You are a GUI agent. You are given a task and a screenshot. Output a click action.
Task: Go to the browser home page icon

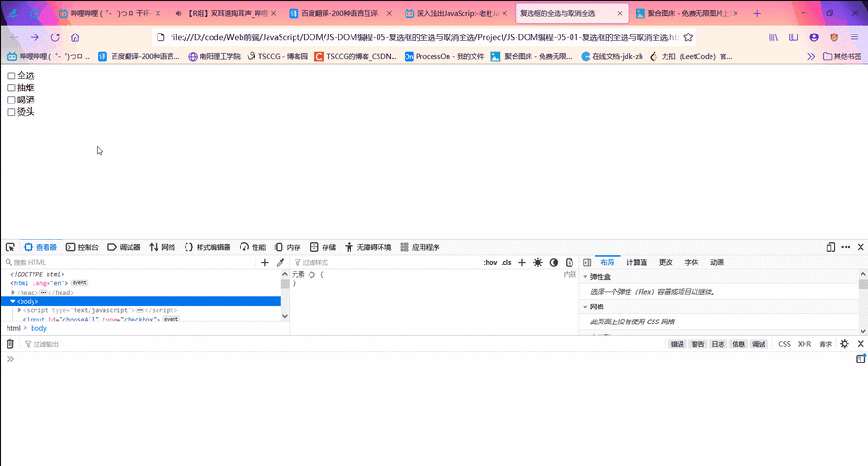coord(76,37)
